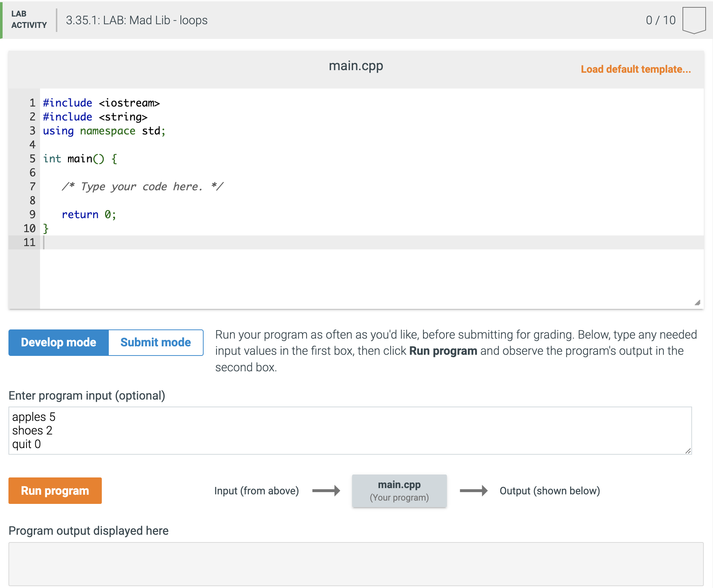Click the resize grip of the code editor
Viewport: 713px width, 588px height.
pos(697,302)
